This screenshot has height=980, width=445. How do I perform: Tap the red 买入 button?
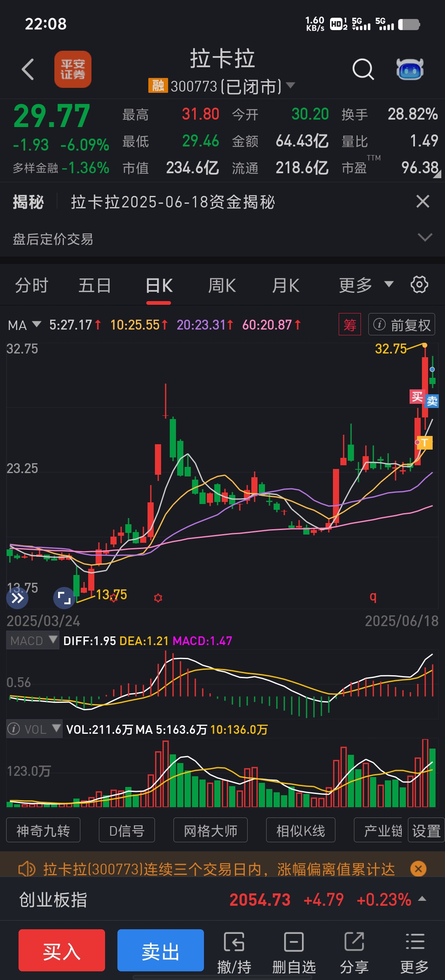tap(62, 950)
